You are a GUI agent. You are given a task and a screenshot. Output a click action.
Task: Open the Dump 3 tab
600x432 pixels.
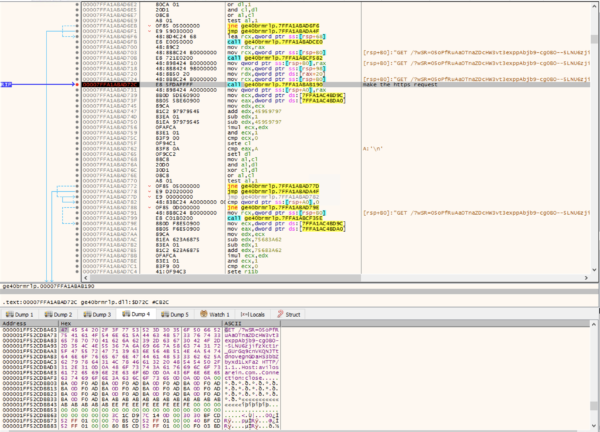pyautogui.click(x=97, y=315)
